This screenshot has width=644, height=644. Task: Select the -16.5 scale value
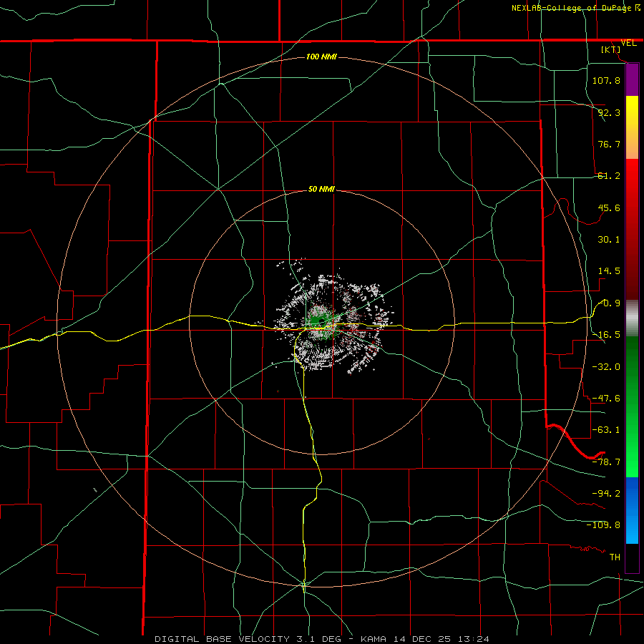[606, 335]
